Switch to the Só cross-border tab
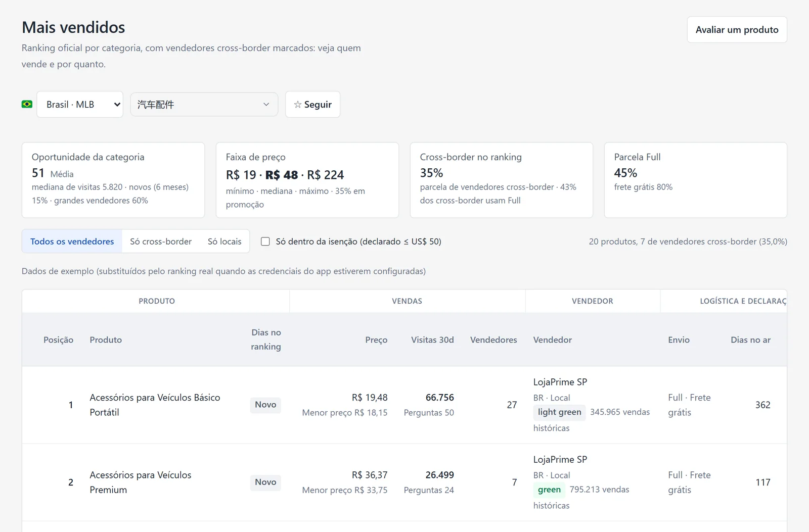Viewport: 809px width, 532px height. [x=161, y=241]
